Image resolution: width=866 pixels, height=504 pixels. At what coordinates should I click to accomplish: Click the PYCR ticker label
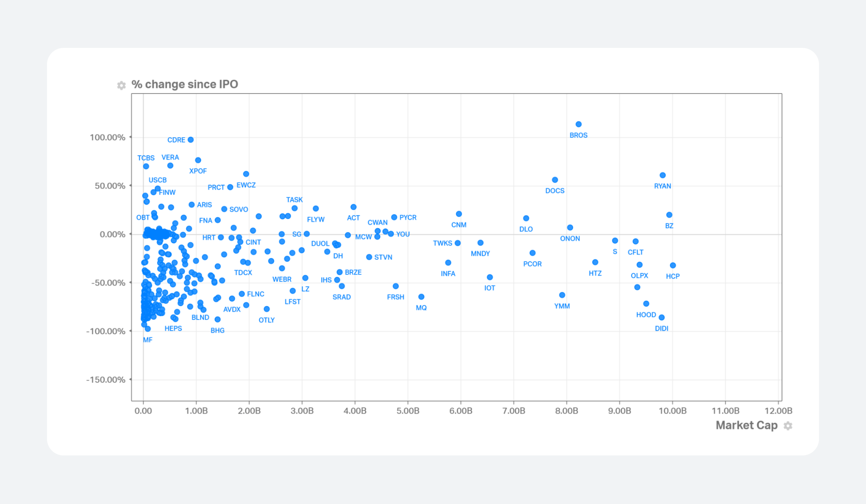(x=408, y=218)
